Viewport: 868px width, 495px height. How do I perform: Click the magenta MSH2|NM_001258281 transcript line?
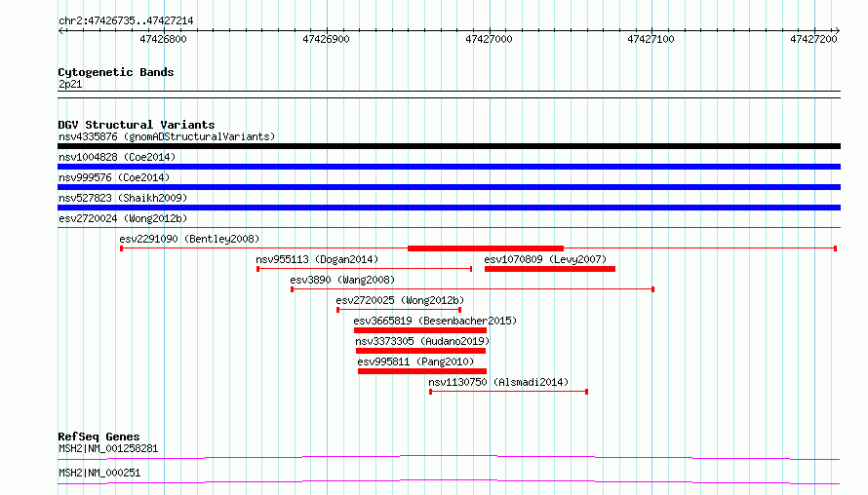pos(449,457)
